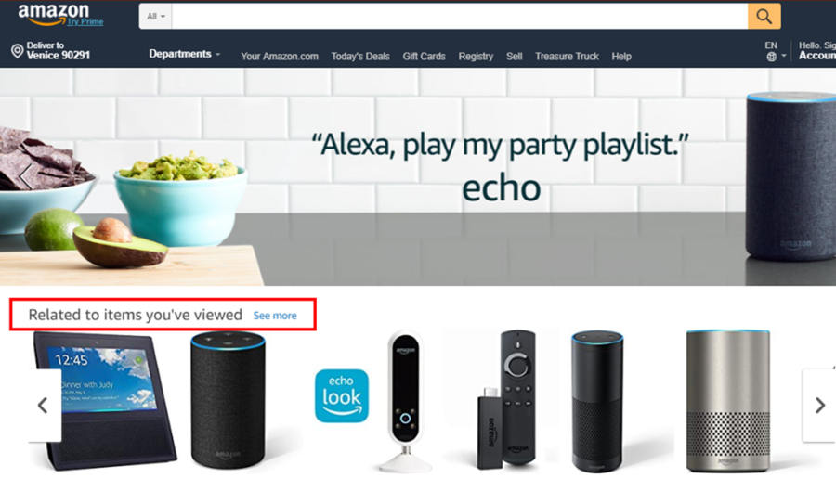
Task: Click the echo look app icon
Action: point(342,395)
